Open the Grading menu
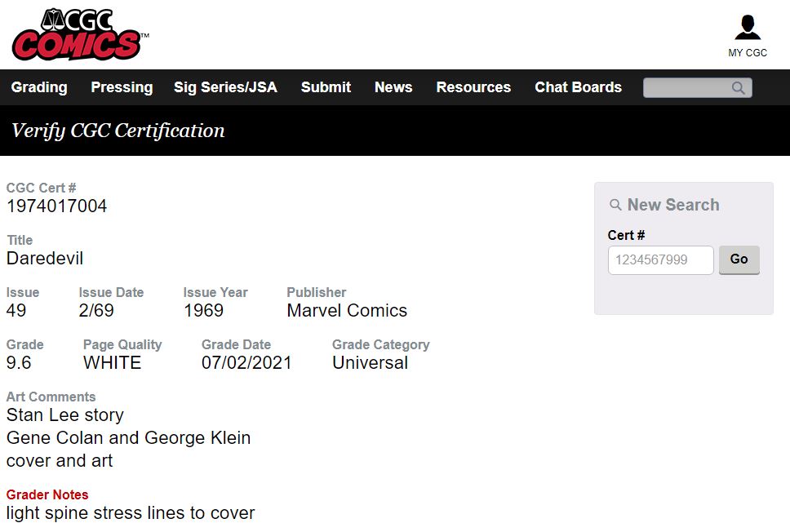Viewport: 790px width, 532px height. click(39, 87)
